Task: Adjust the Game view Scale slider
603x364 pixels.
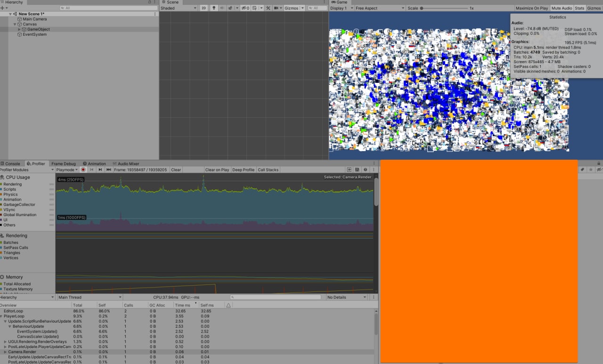Action: (444, 8)
